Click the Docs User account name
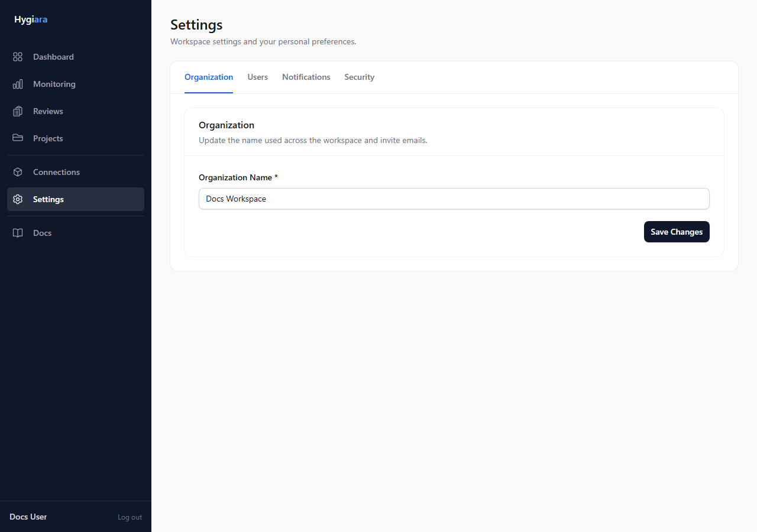Viewport: 757px width, 532px height. (x=28, y=517)
